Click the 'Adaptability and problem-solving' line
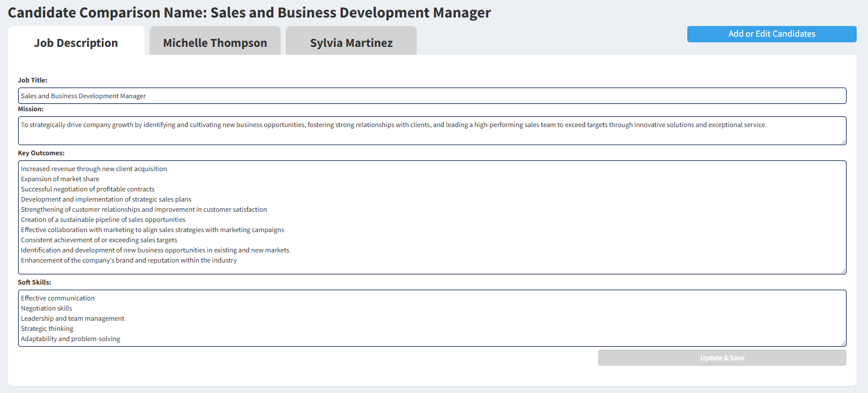This screenshot has height=393, width=868. tap(71, 339)
